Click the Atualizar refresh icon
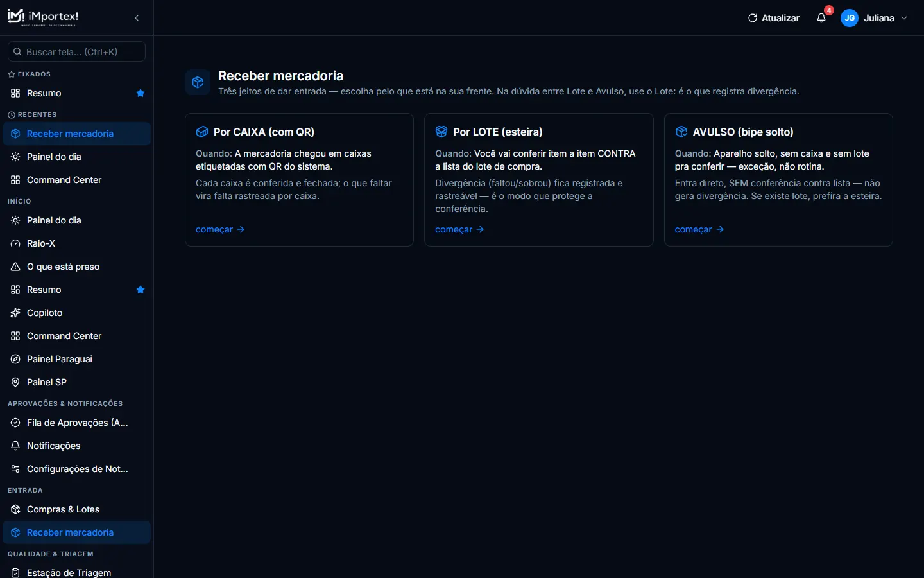Screen dimensions: 924x578 (753, 18)
